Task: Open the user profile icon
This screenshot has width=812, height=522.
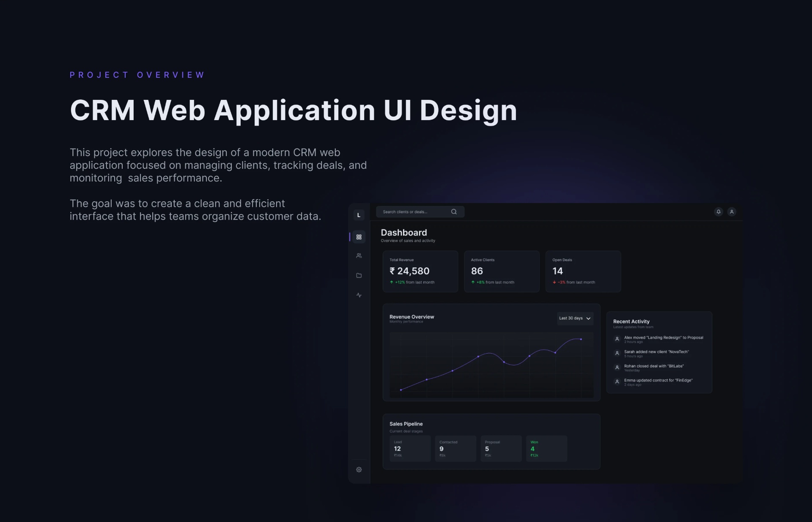Action: point(732,212)
